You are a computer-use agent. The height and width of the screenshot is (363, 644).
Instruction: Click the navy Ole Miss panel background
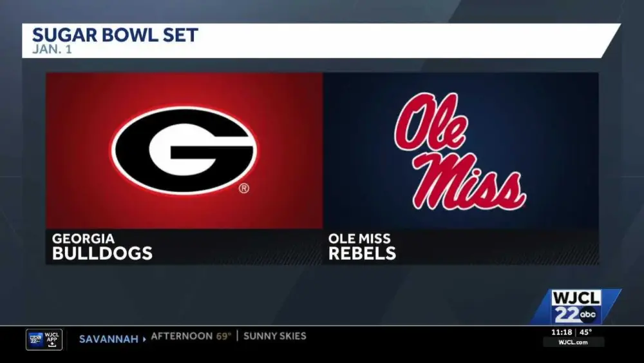point(567,103)
